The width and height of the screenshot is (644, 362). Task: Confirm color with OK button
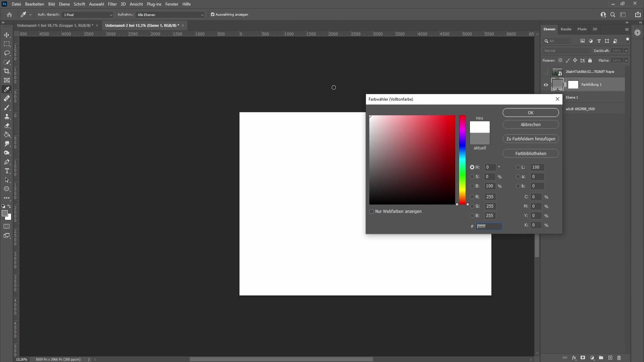[x=531, y=113]
